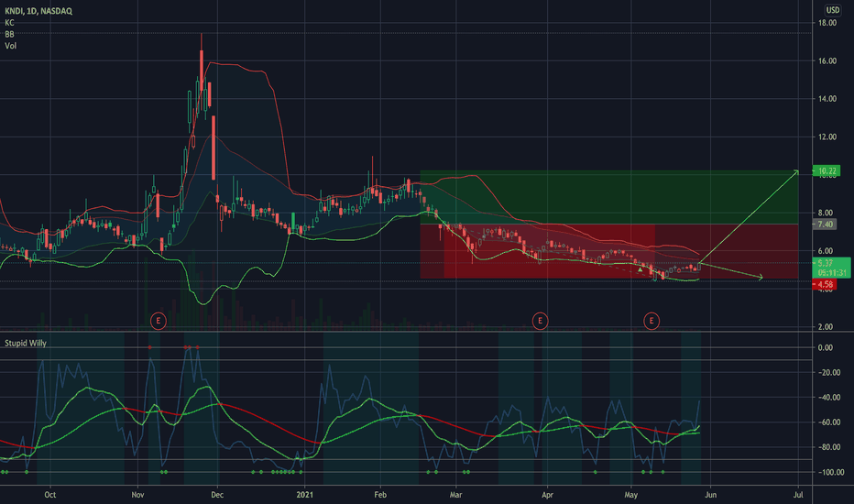Click the KNDI, 1D, NASDAQ symbol title
Screen dimensions: 854x504
(x=38, y=11)
